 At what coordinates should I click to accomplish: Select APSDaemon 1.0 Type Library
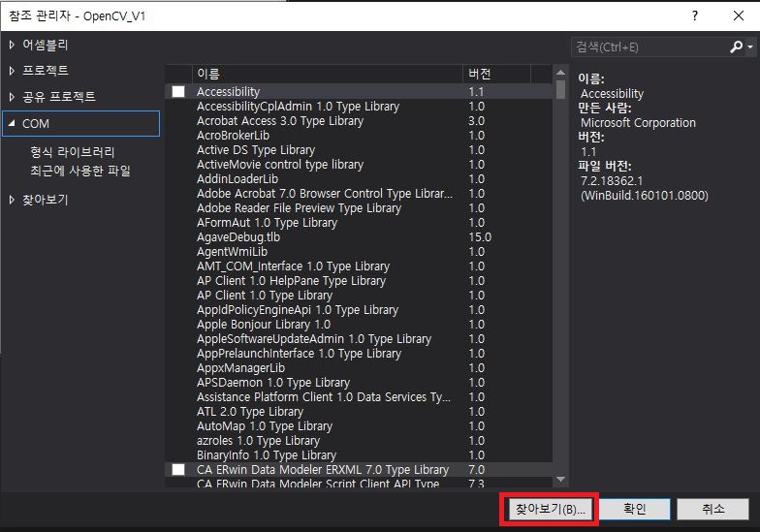(x=359, y=382)
